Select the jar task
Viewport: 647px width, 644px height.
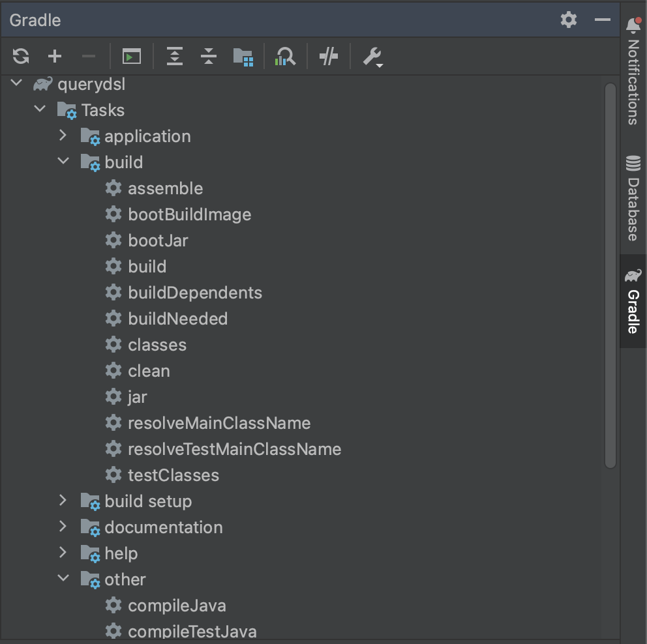(x=138, y=398)
